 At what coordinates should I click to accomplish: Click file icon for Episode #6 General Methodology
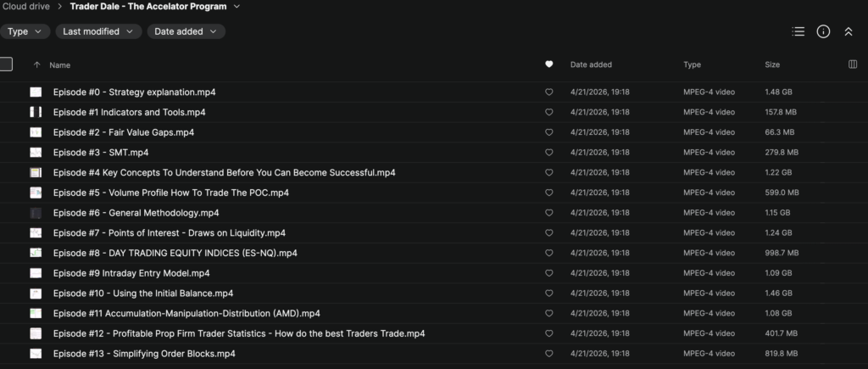(36, 213)
